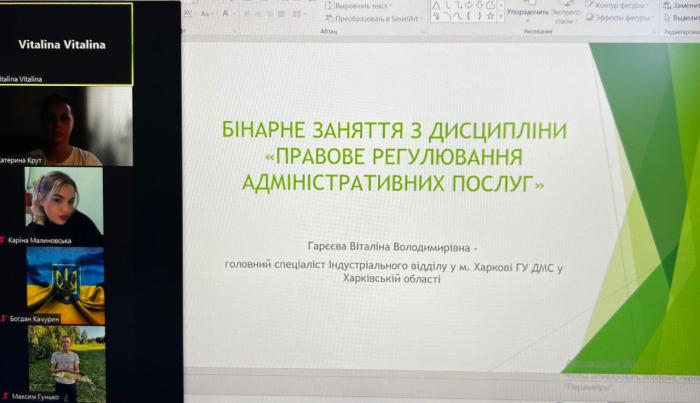The image size is (700, 403).
Task: Open the Упорядочить (Arrange) menu
Action: click(x=527, y=12)
